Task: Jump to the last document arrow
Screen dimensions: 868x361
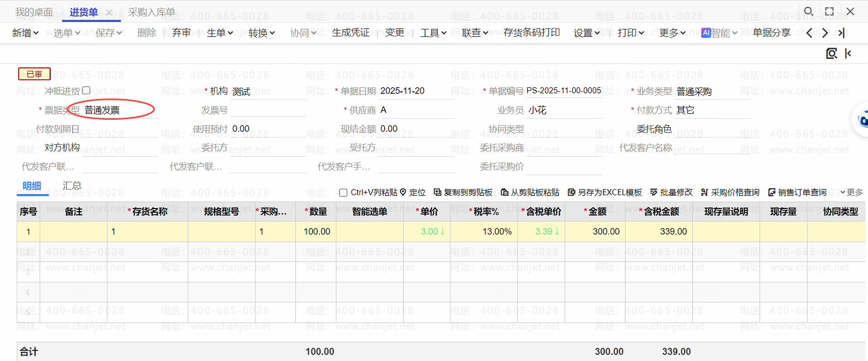Action: (x=842, y=33)
